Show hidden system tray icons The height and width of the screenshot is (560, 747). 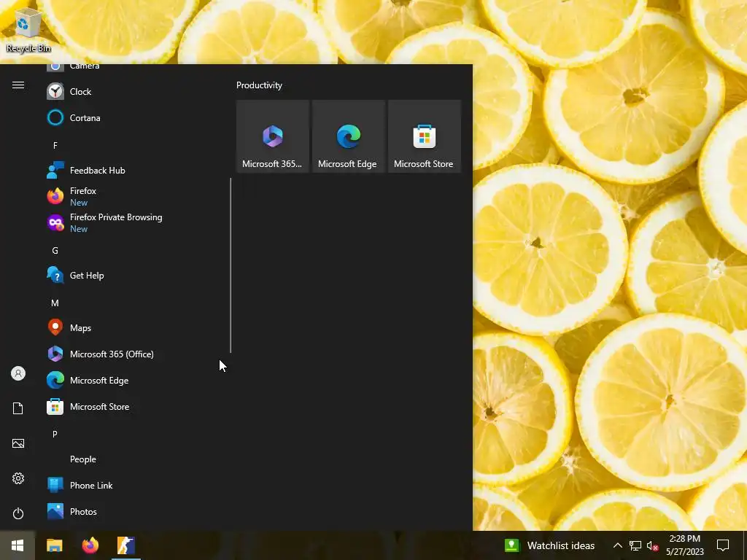pos(617,545)
